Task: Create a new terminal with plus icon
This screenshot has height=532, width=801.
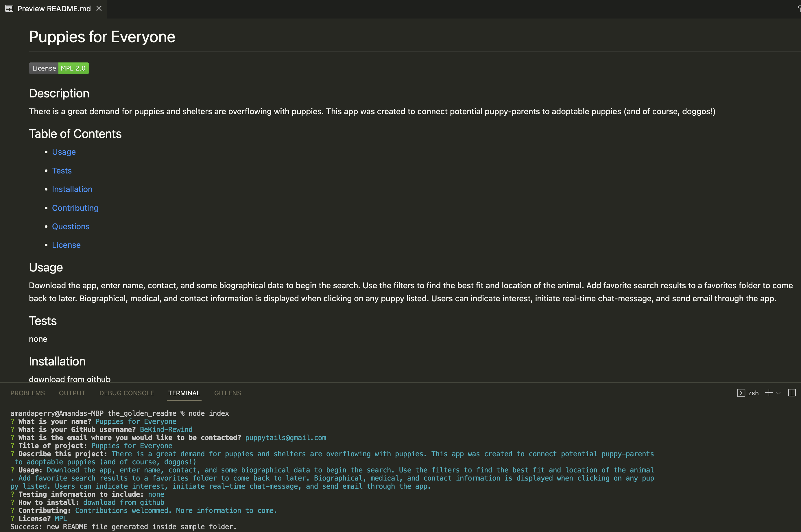Action: pos(769,393)
